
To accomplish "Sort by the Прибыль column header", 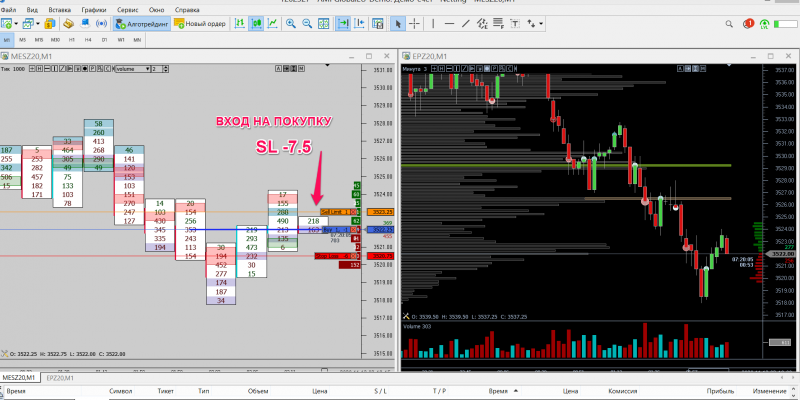I will click(720, 391).
